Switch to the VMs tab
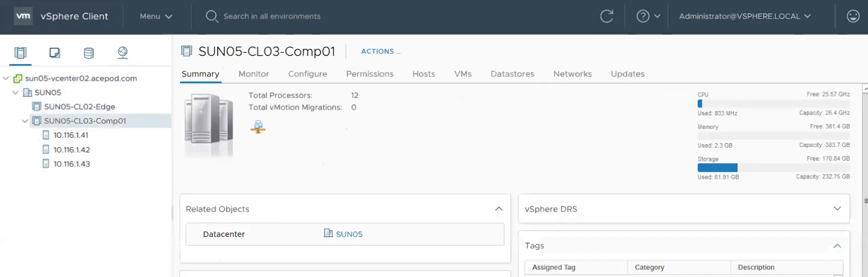 pos(463,74)
